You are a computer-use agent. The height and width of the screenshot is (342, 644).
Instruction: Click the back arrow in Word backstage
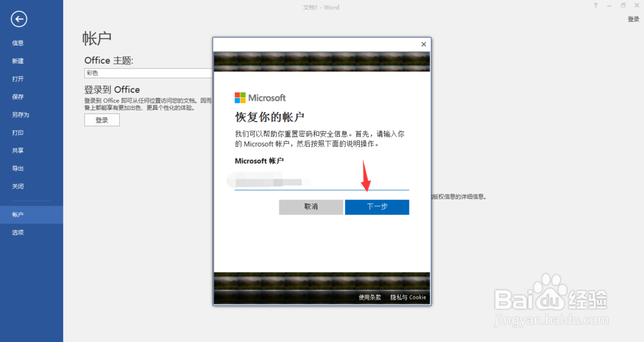[19, 19]
